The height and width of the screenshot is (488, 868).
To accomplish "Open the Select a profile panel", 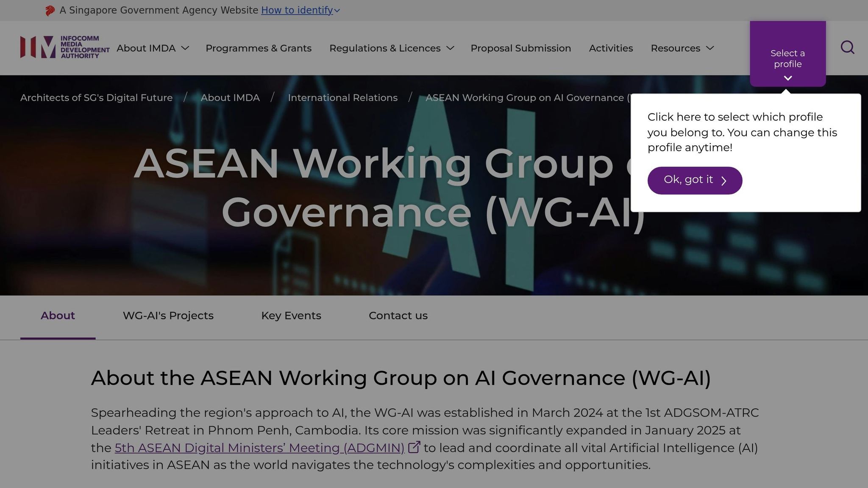I will pyautogui.click(x=787, y=58).
